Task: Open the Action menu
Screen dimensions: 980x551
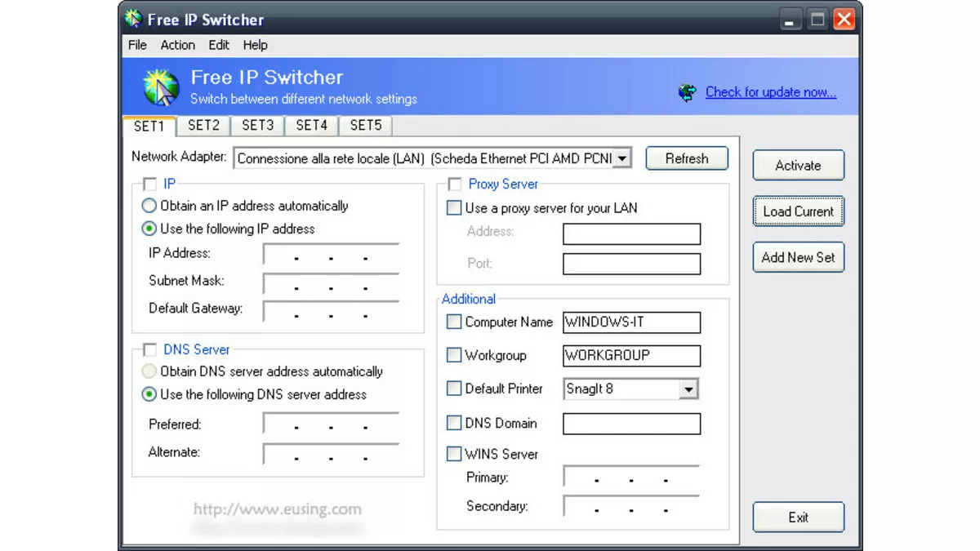Action: 177,45
